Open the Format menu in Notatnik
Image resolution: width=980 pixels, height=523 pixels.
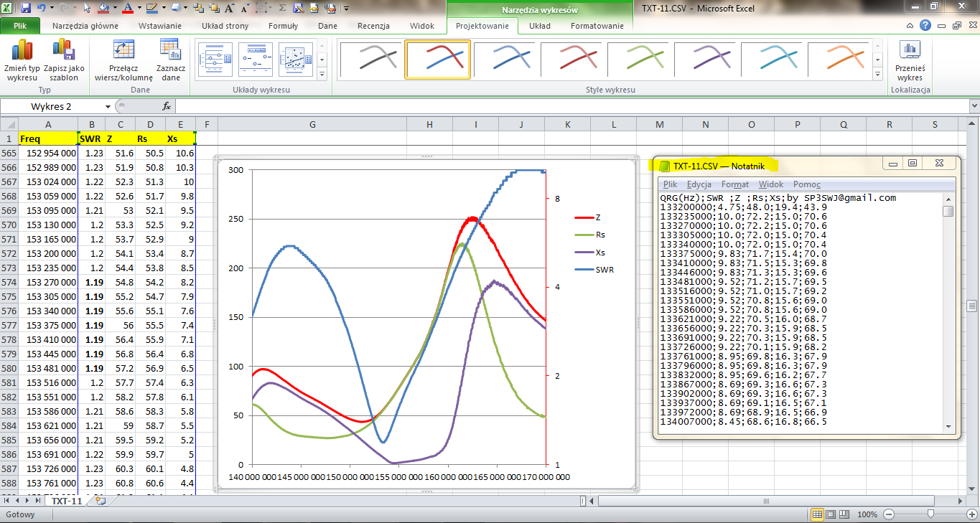pyautogui.click(x=735, y=184)
